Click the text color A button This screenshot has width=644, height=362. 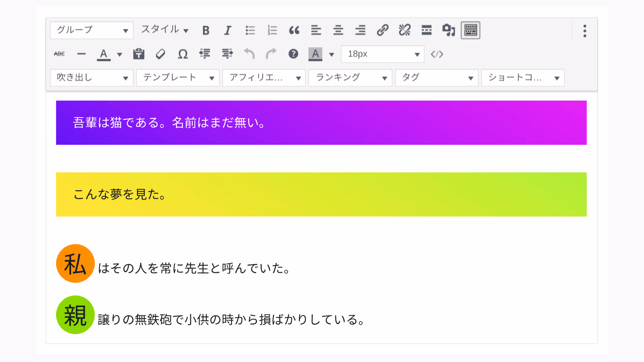tap(103, 54)
